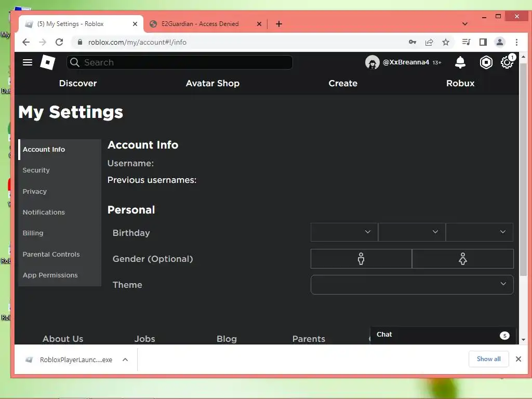
Task: Click the address bar URL
Action: coord(137,42)
